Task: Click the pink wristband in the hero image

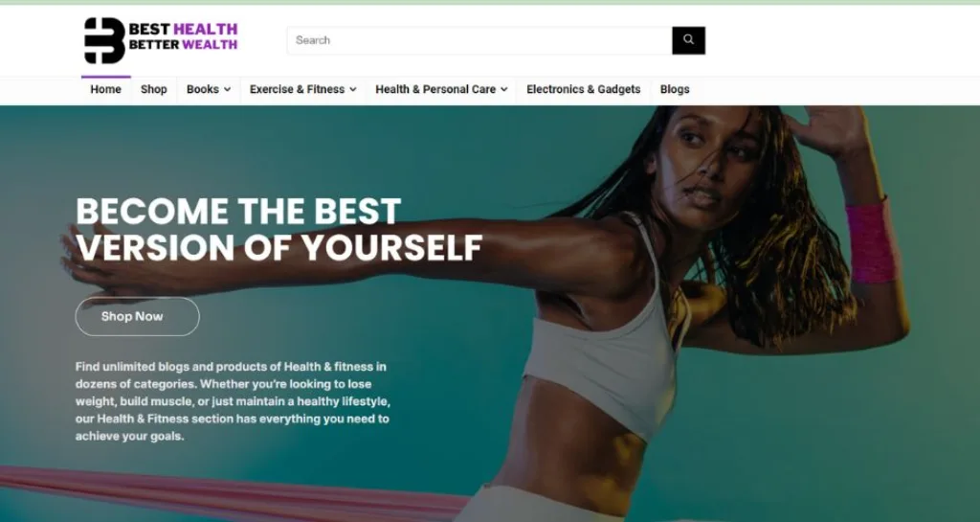Action: tap(871, 242)
